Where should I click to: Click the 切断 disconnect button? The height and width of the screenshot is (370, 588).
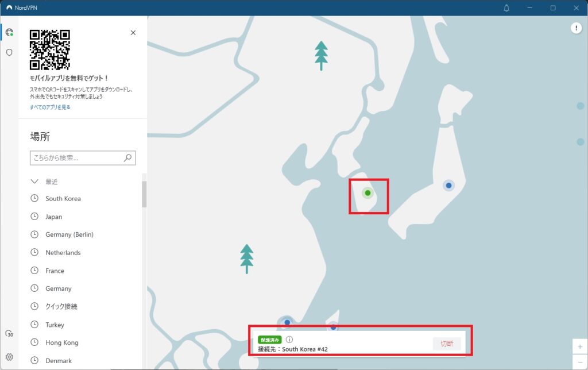pyautogui.click(x=447, y=344)
